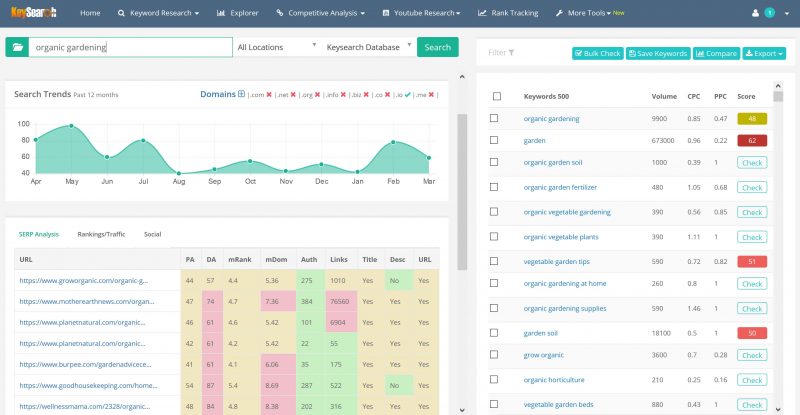Viewport: 800px width, 415px height.
Task: Open the 'organic horticulture' keyword link
Action: (554, 380)
